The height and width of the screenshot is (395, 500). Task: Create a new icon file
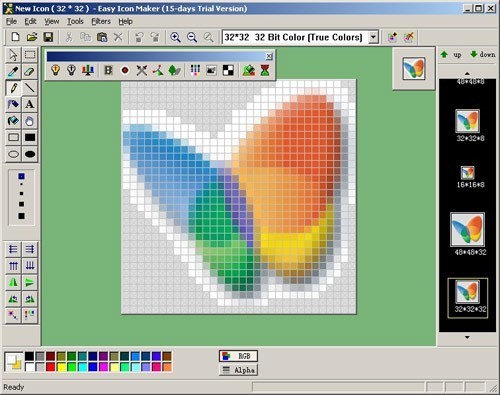coord(15,37)
